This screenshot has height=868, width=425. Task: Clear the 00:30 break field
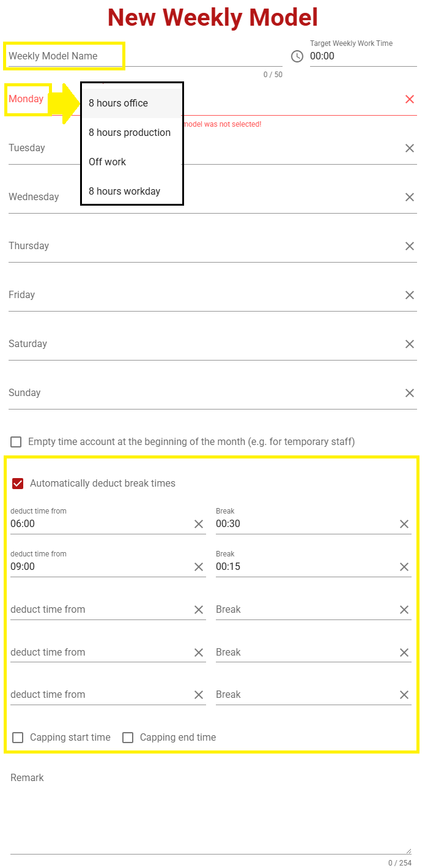pos(404,524)
